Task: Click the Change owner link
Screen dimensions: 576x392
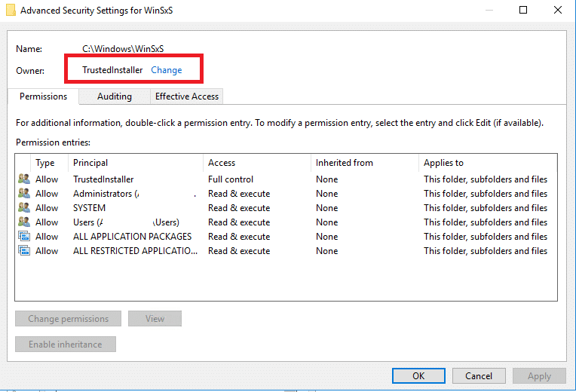Action: pos(167,70)
